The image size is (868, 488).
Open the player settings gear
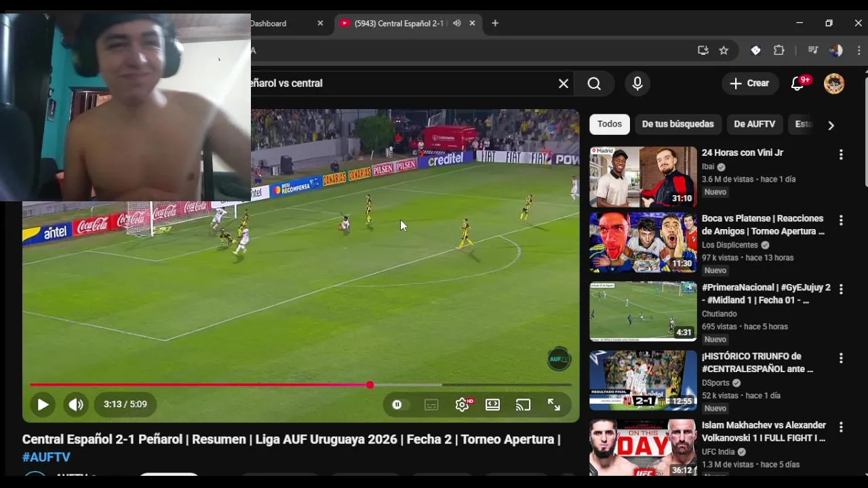pyautogui.click(x=462, y=405)
